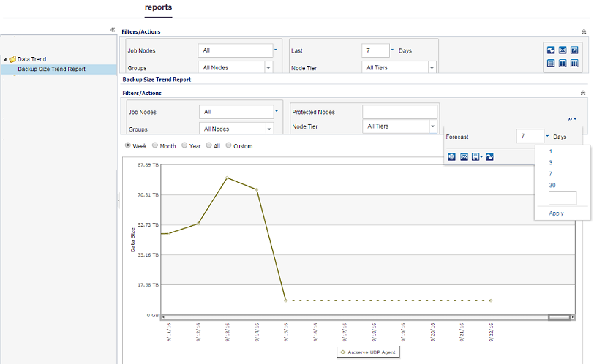Click the 'Backup Size Trend Report' panel heading
The image size is (594, 364).
(157, 80)
